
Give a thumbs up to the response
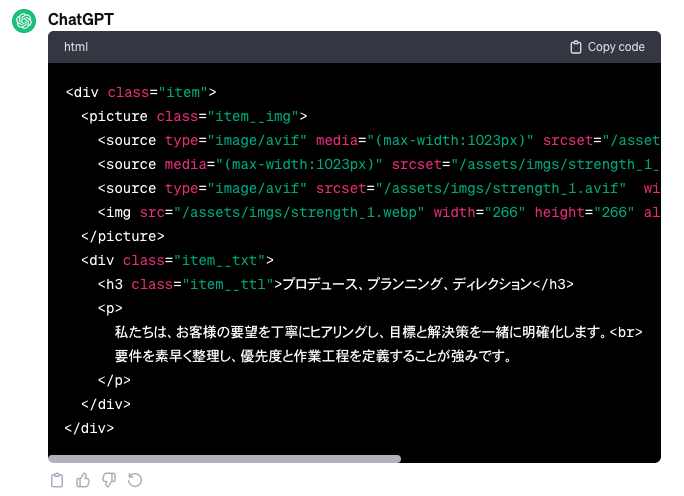(x=83, y=480)
